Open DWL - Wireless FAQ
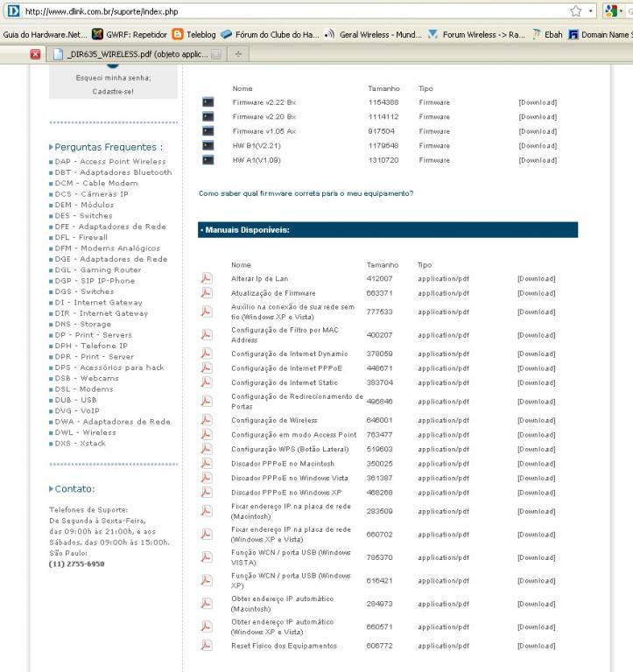Viewport: 633px width, 672px height. click(x=85, y=432)
